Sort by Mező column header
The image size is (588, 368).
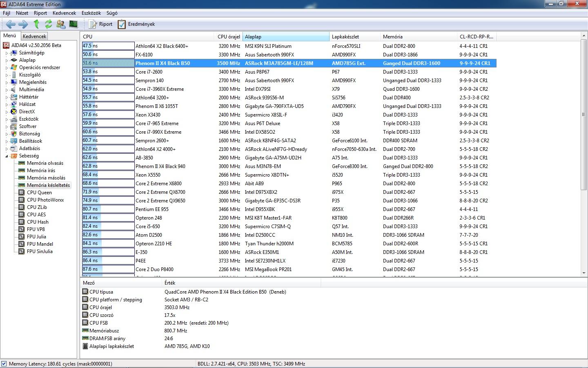coord(121,283)
